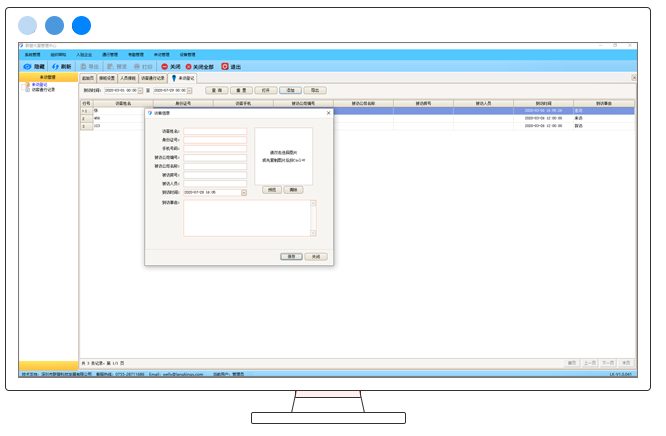Click the 隐藏 (hide) eye icon in toolbar
Viewport: 666px width, 436px height.
click(x=27, y=66)
